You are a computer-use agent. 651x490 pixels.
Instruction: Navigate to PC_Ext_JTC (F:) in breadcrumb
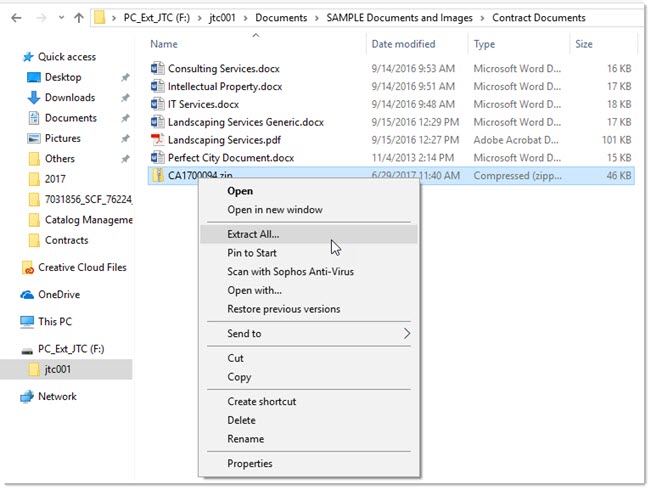(x=157, y=18)
